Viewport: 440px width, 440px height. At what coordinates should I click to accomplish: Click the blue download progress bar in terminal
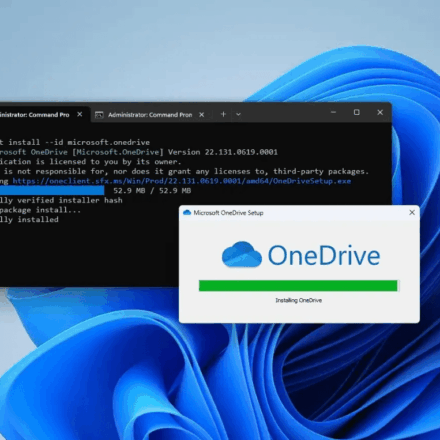52,191
